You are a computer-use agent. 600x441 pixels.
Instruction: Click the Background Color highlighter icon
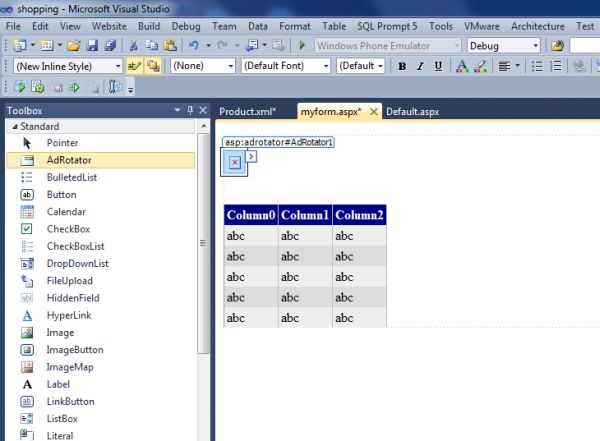480,66
